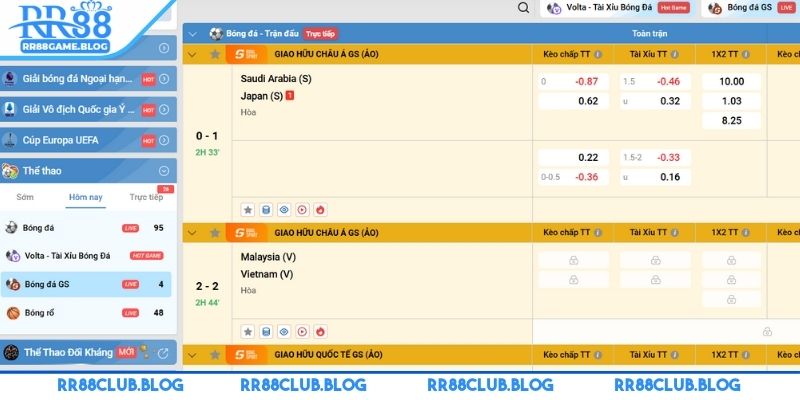Image resolution: width=800 pixels, height=400 pixels.
Task: Bet over 1.5-2 odds -0.33
Action: click(655, 158)
